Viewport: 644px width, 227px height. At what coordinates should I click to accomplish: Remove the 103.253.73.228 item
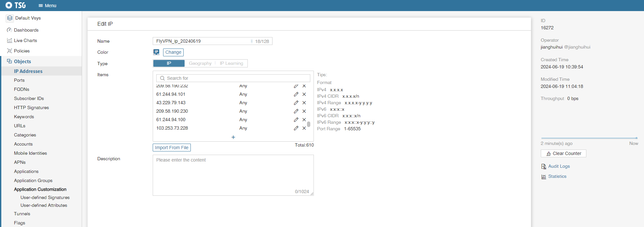coord(304,128)
